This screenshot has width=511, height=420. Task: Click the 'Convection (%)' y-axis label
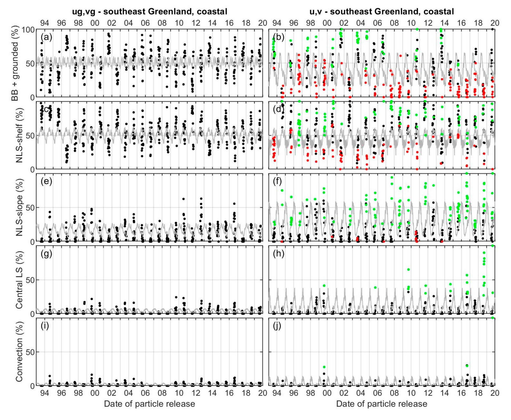[x=19, y=352]
